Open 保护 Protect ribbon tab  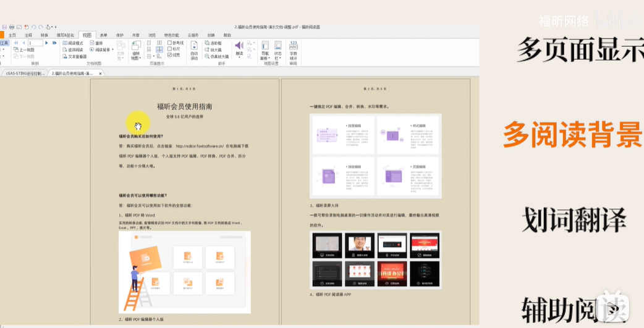[119, 35]
